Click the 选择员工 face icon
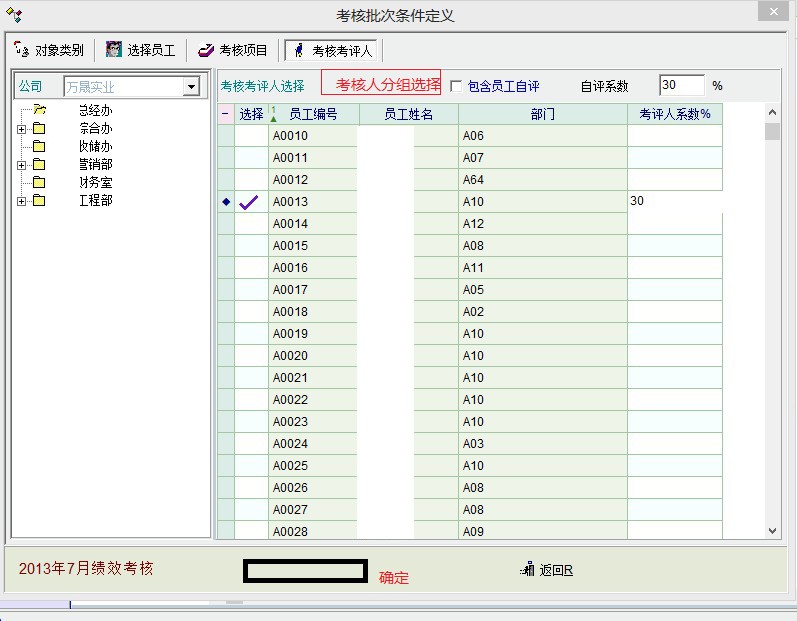Viewport: 797px width, 621px height. tap(114, 49)
